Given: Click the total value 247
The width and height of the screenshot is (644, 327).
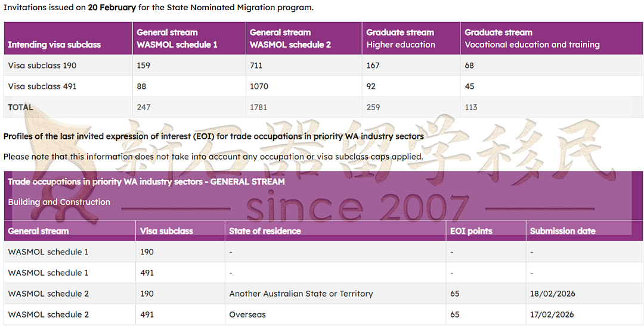Looking at the screenshot, I should click(143, 107).
